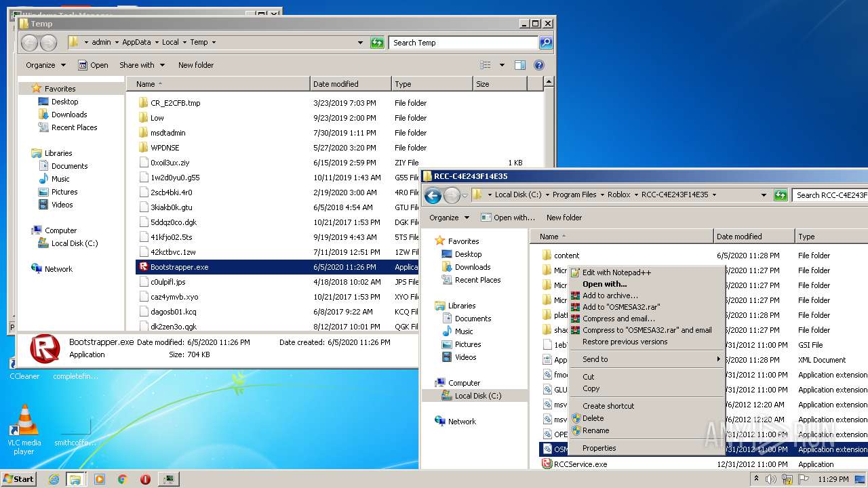Select Recent Places in Temp window sidebar
Image resolution: width=868 pixels, height=488 pixels.
74,127
